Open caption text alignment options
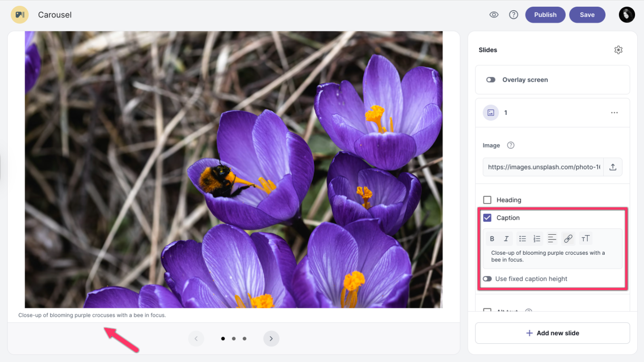The width and height of the screenshot is (644, 362). point(552,239)
